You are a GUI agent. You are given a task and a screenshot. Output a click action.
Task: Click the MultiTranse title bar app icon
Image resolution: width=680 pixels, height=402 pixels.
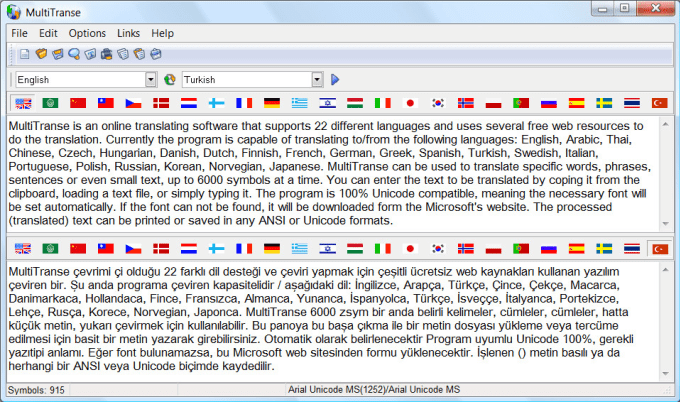(x=14, y=12)
